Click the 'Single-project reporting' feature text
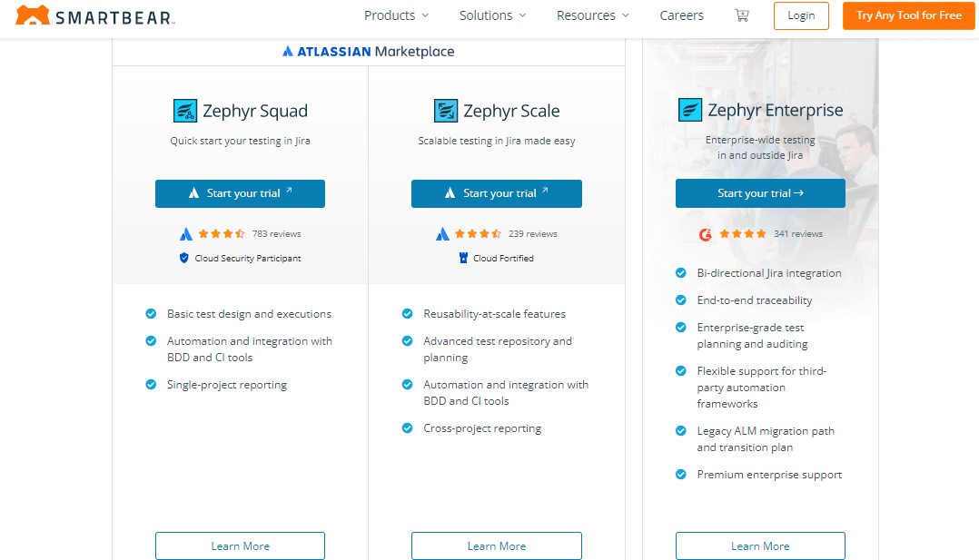This screenshot has width=979, height=560. (227, 385)
